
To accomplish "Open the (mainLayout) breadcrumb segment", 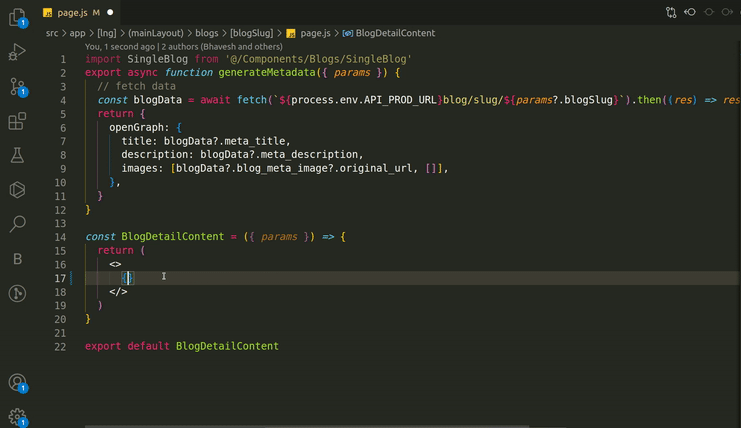I will tap(154, 33).
